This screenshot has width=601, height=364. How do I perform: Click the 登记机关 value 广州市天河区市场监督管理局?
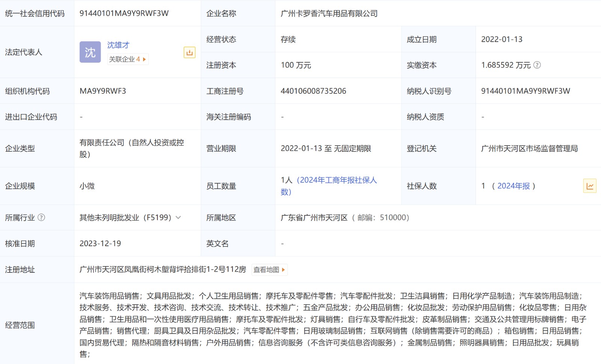point(529,149)
